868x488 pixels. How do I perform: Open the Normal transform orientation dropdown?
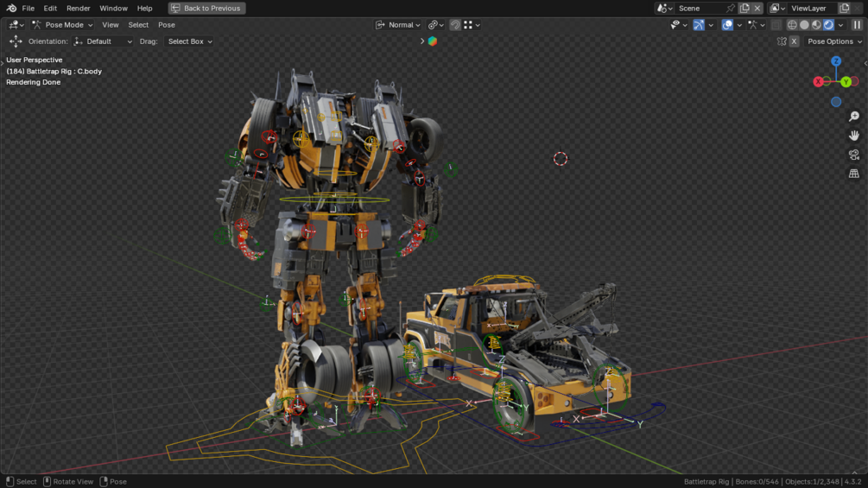pyautogui.click(x=398, y=25)
